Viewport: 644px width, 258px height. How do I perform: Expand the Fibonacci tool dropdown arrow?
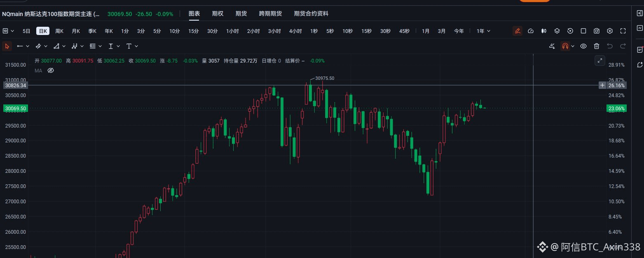coord(100,46)
